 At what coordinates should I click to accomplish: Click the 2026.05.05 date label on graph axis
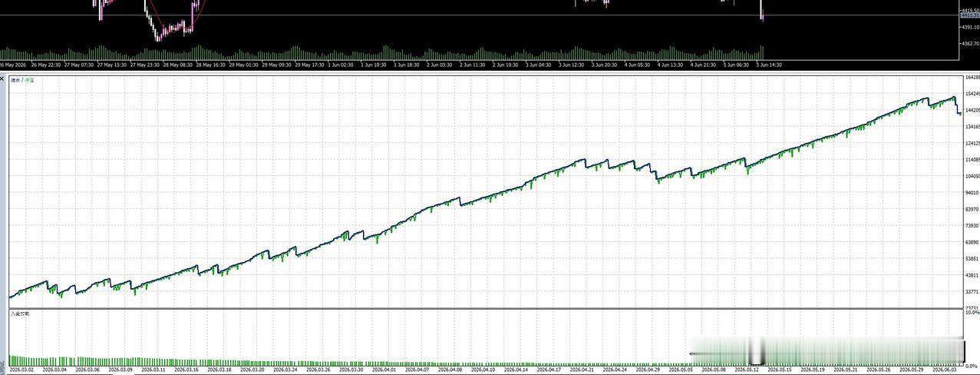(x=681, y=370)
